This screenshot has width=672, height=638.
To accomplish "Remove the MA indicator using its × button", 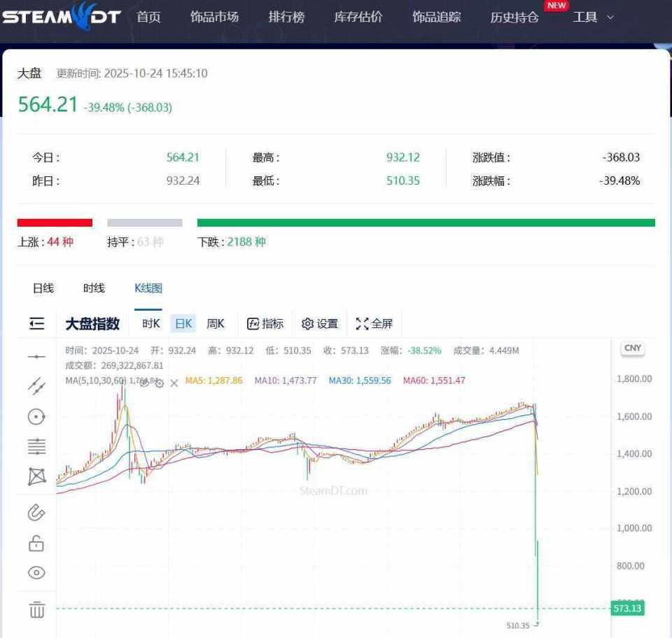I will tap(174, 383).
